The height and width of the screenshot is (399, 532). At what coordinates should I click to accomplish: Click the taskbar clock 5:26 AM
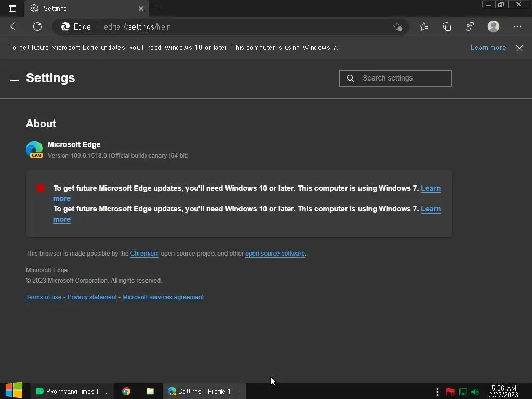coord(503,392)
